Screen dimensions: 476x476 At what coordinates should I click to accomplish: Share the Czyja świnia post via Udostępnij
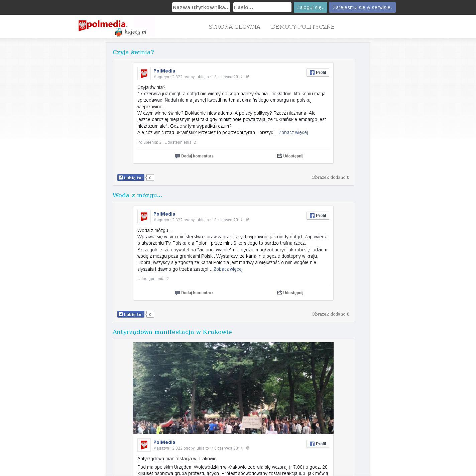pyautogui.click(x=290, y=156)
